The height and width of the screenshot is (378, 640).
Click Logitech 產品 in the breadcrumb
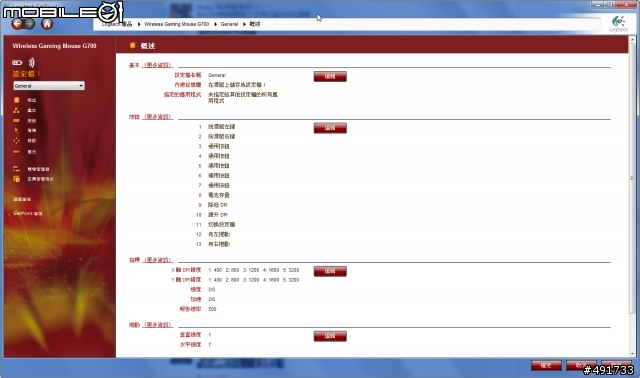click(x=117, y=24)
